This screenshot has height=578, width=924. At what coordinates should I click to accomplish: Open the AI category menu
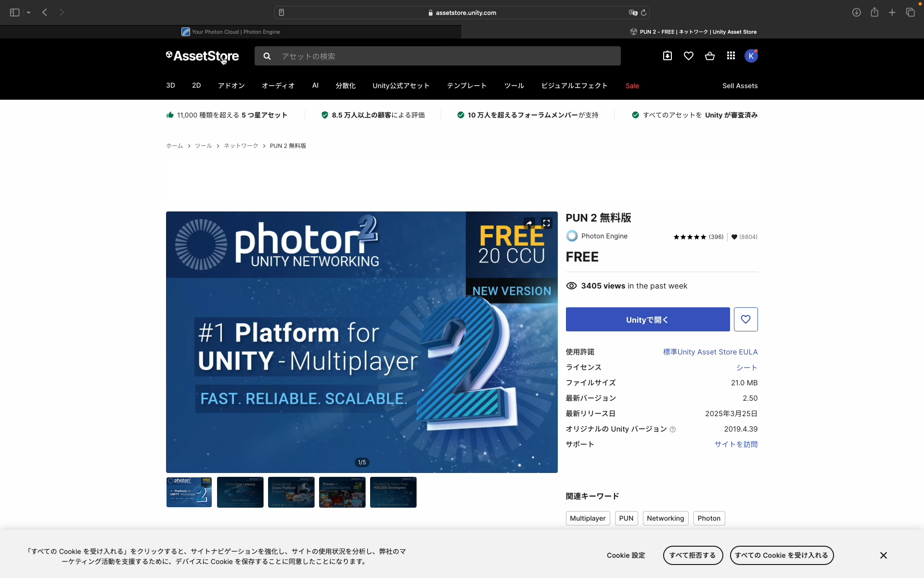pyautogui.click(x=315, y=85)
